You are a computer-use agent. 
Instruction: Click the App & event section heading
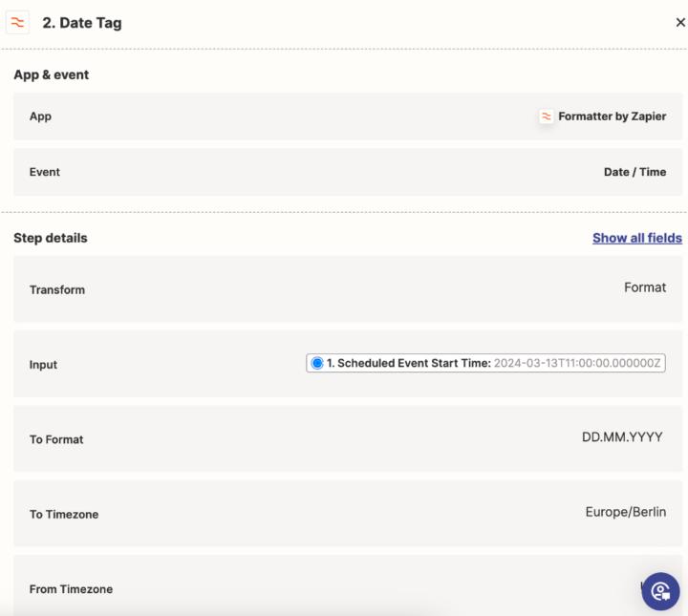[x=52, y=75]
